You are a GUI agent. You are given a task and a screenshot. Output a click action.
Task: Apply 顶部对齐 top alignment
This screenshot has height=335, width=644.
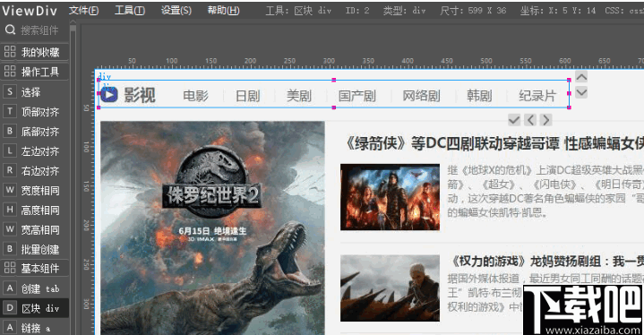pos(35,112)
